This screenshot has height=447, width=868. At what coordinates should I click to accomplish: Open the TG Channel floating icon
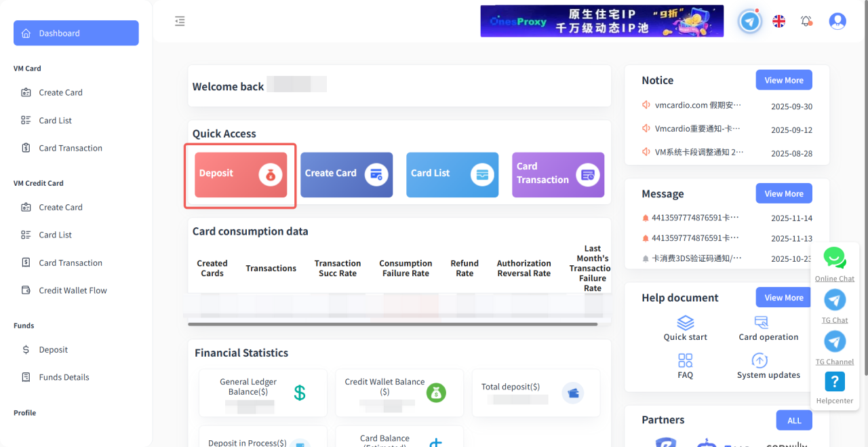coord(834,341)
